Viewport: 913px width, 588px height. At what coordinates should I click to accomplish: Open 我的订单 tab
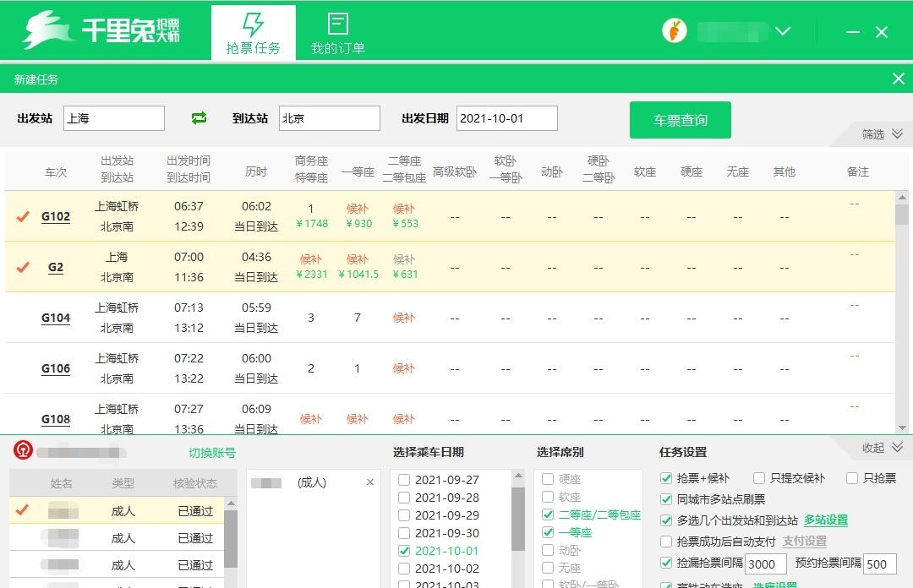337,33
